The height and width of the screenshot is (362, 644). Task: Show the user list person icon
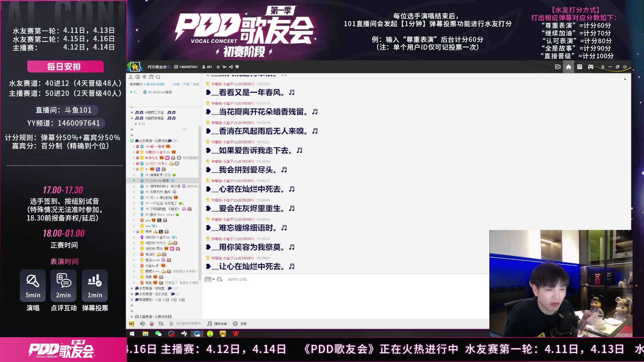pos(131,77)
